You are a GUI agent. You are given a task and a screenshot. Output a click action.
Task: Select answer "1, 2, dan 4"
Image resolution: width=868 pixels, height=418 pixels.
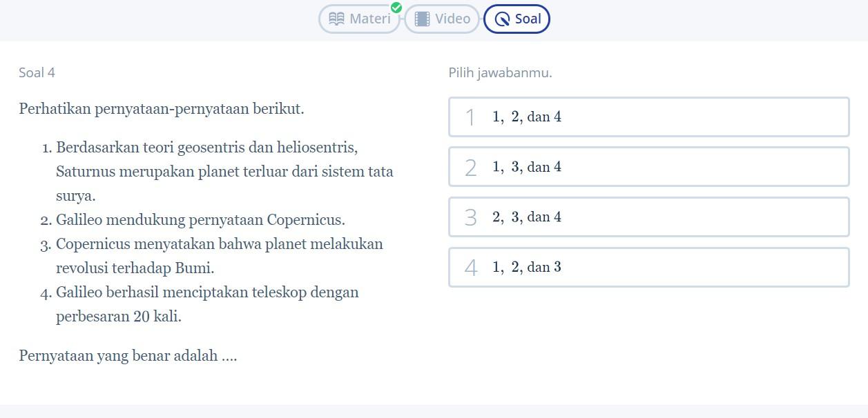click(x=648, y=117)
